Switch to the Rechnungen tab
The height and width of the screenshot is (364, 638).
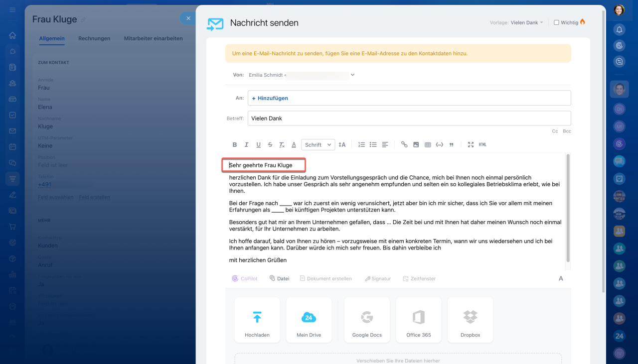pyautogui.click(x=94, y=38)
